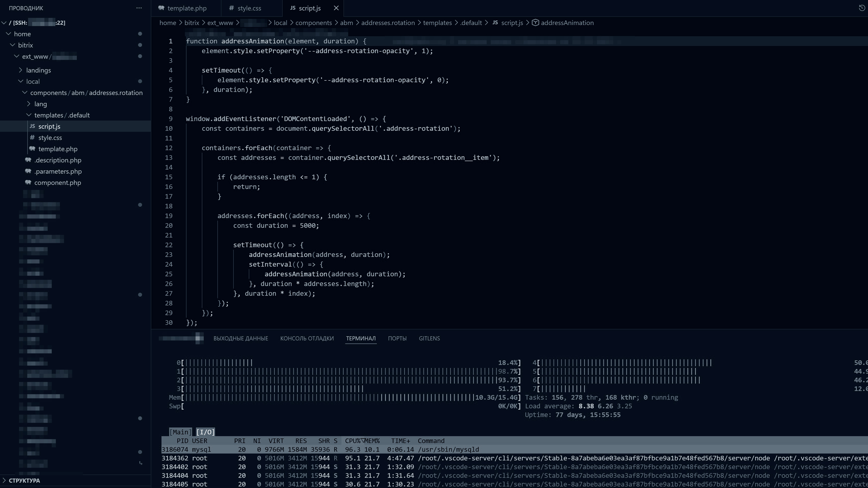Click elephant icon beside .parameters.php

click(x=28, y=171)
